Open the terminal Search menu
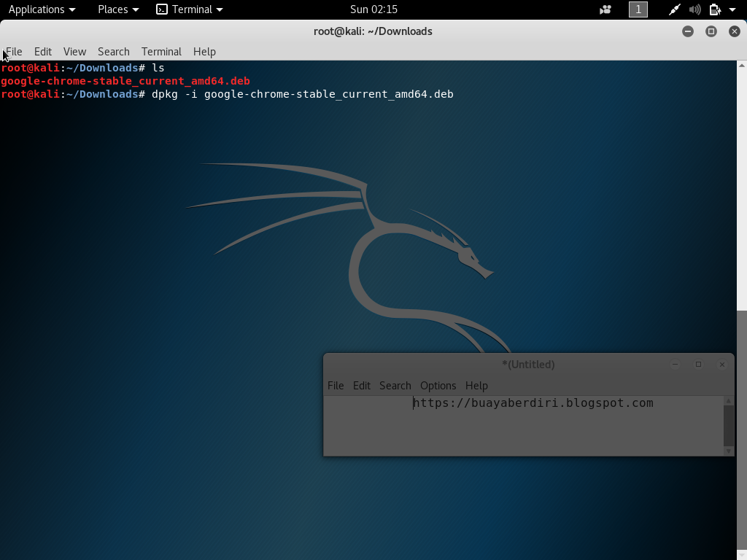The image size is (747, 560). (113, 52)
